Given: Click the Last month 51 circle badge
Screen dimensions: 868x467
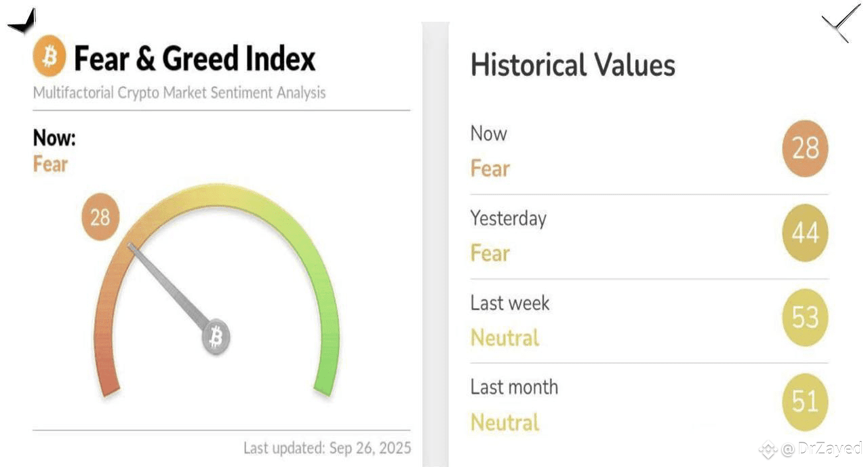Looking at the screenshot, I should (x=805, y=402).
